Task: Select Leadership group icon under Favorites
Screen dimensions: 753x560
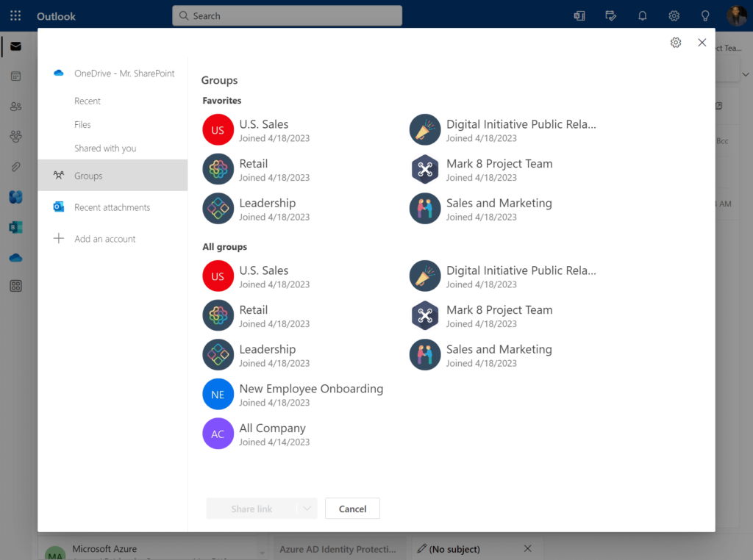Action: pyautogui.click(x=218, y=208)
